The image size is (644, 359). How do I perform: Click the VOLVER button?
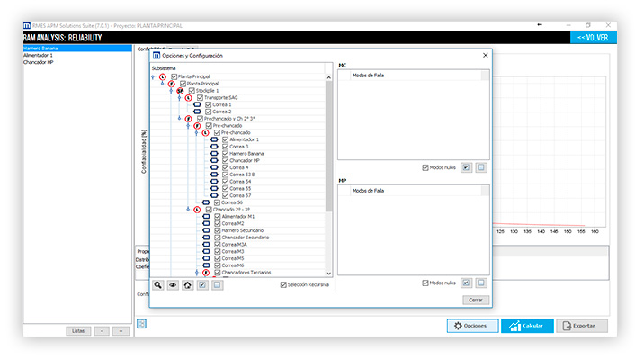point(593,38)
